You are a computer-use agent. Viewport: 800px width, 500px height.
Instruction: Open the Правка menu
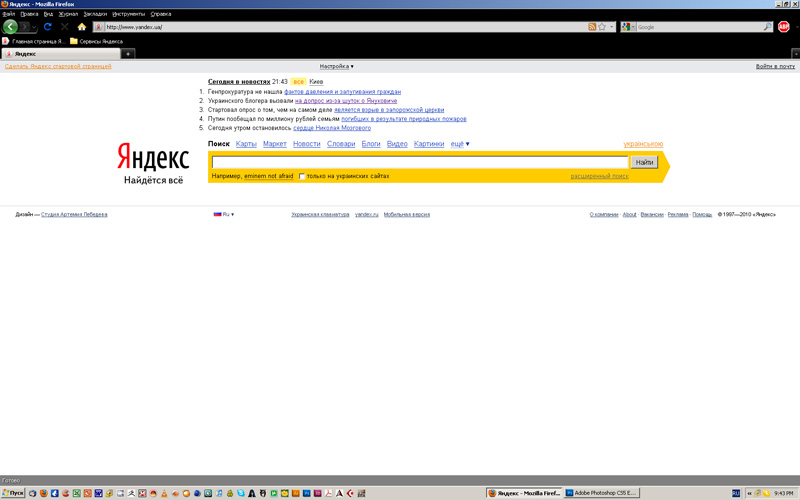[x=29, y=14]
